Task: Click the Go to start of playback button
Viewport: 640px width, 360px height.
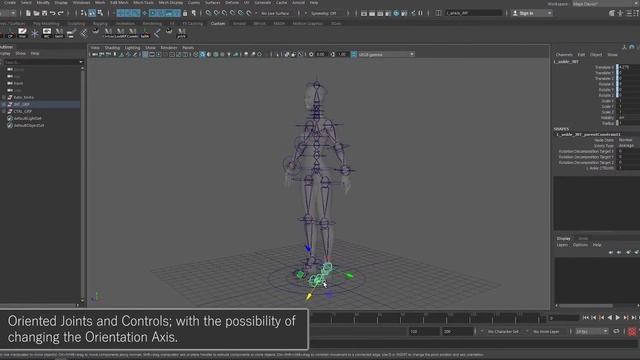Action: (586, 318)
